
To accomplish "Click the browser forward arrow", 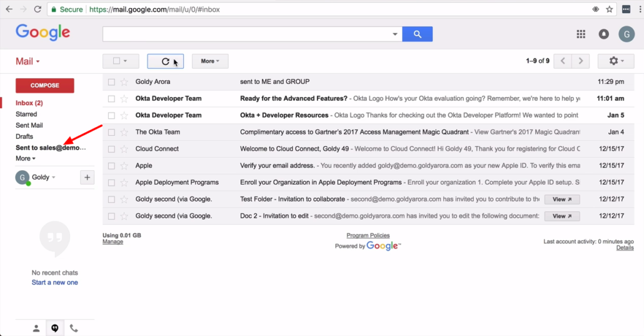I will [23, 9].
